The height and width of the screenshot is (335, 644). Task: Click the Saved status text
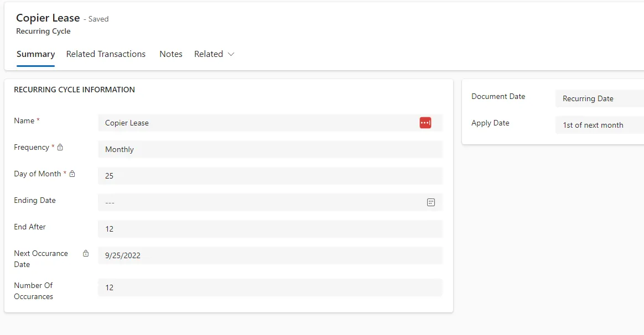point(98,19)
